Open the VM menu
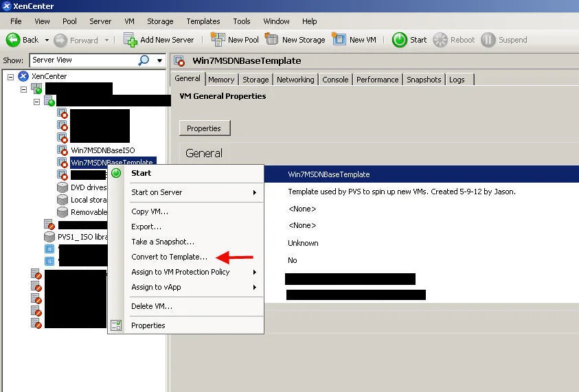 tap(129, 21)
